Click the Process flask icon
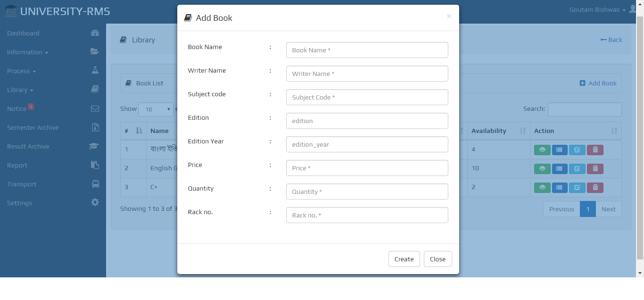This screenshot has width=644, height=300. (x=95, y=71)
